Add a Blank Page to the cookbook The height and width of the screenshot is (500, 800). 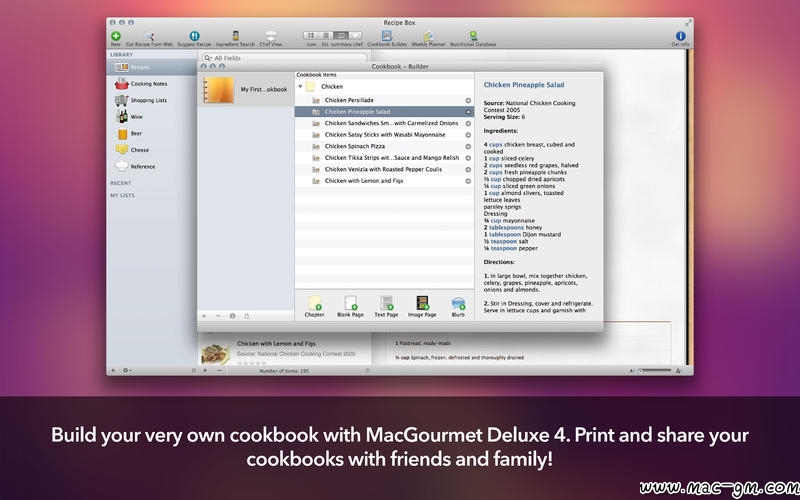(351, 306)
